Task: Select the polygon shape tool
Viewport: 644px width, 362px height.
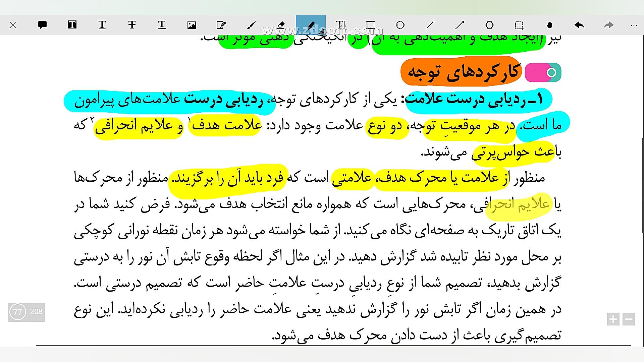Action: coord(490,25)
